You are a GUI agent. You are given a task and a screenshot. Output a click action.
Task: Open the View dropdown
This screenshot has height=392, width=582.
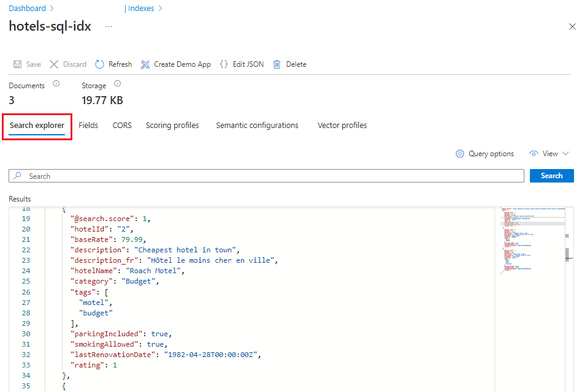coord(548,153)
